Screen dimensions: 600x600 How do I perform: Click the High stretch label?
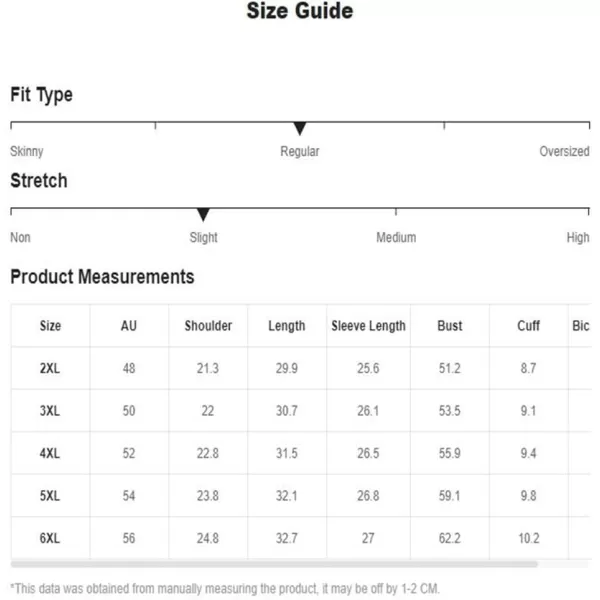tap(578, 238)
